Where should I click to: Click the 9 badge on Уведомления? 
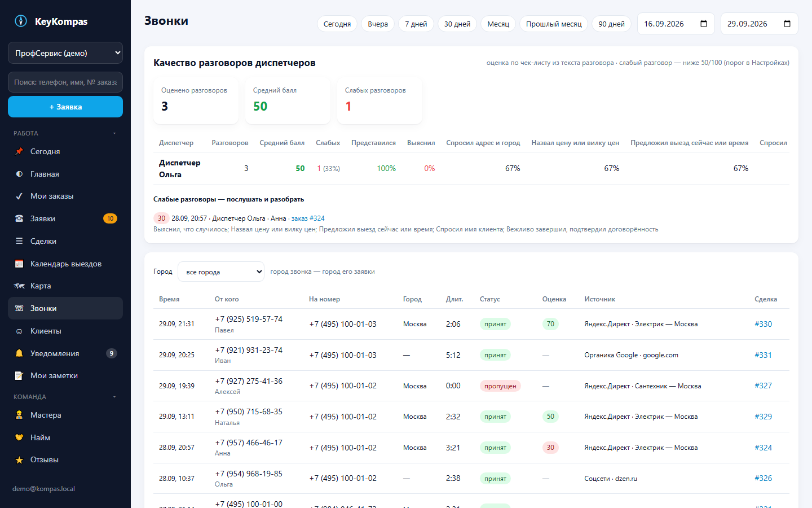click(x=112, y=353)
